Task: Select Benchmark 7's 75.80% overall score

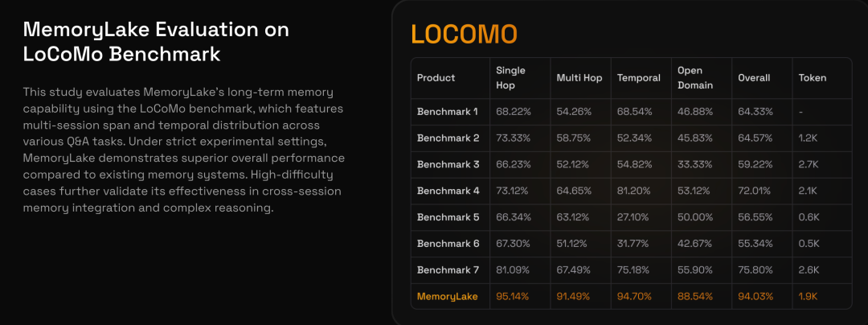Action: pos(755,270)
